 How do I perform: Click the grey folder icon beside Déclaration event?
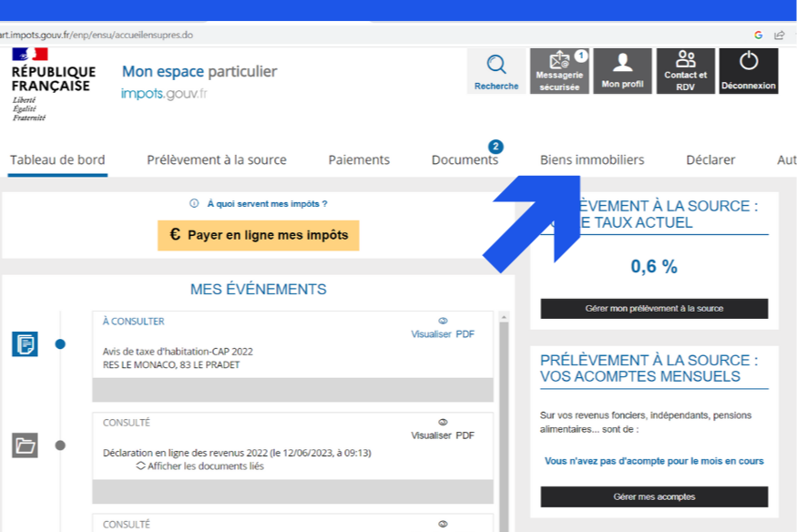[x=25, y=445]
